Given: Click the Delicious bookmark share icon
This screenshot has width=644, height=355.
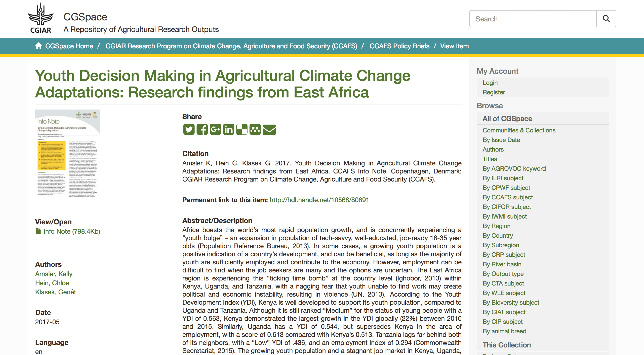Looking at the screenshot, I should 242,129.
